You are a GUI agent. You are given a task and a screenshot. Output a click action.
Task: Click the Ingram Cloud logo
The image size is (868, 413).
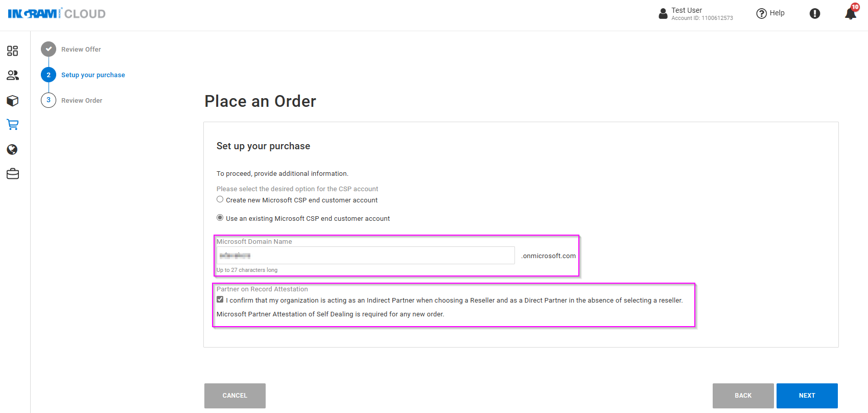57,14
